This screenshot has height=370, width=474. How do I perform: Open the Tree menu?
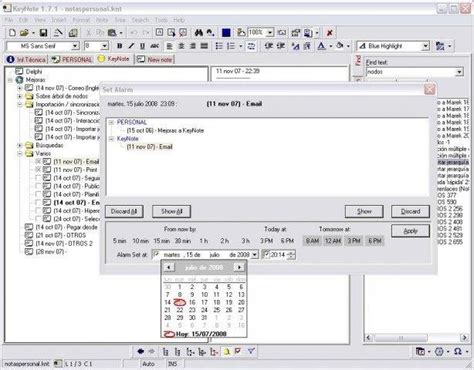pos(120,20)
